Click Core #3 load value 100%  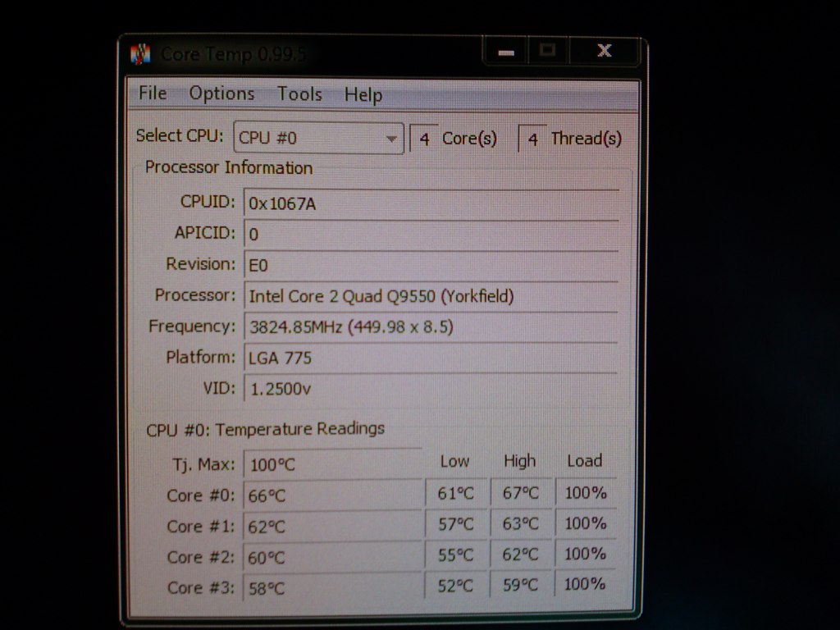click(x=585, y=583)
